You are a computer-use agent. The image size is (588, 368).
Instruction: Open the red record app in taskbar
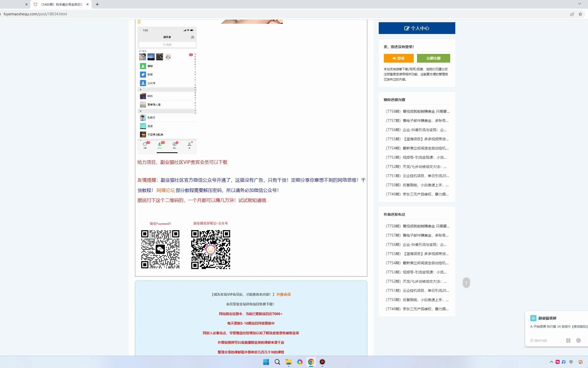click(x=322, y=362)
